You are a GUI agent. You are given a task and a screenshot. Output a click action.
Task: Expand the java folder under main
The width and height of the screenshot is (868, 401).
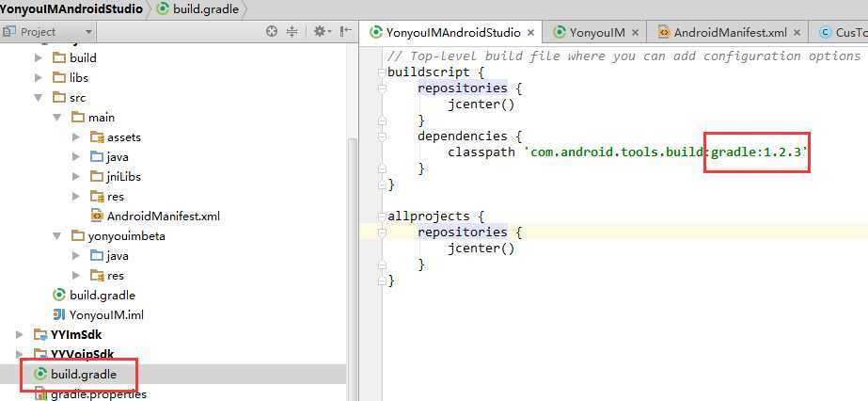[76, 157]
